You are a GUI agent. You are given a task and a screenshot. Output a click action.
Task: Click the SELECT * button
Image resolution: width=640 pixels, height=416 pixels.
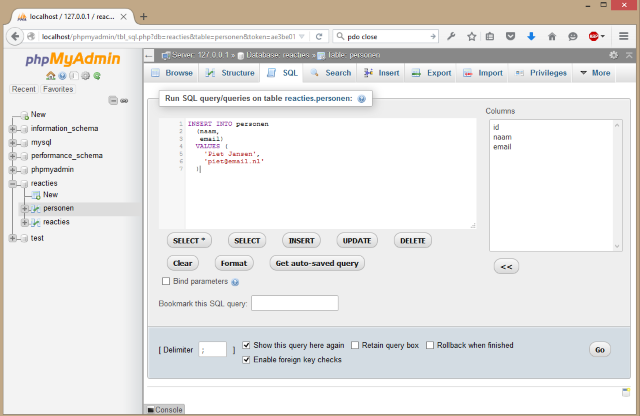(189, 241)
